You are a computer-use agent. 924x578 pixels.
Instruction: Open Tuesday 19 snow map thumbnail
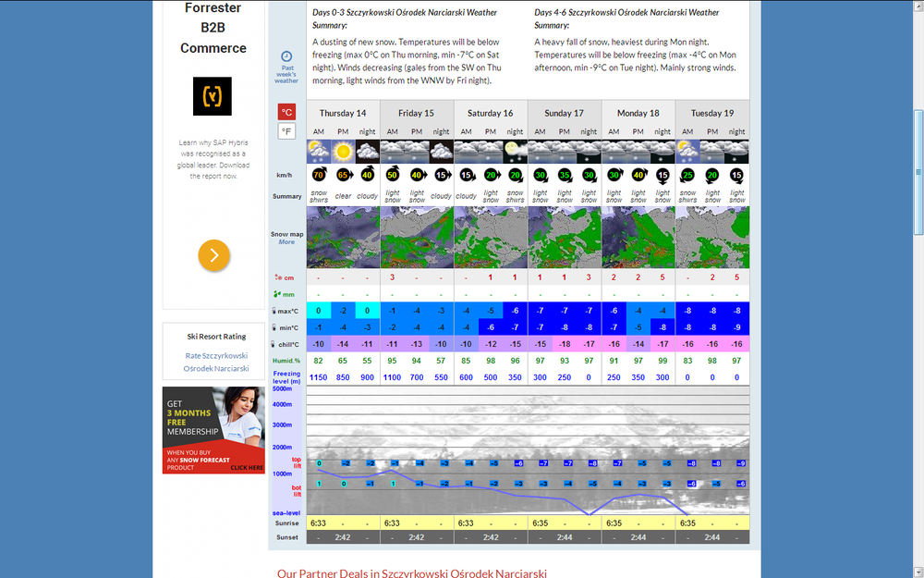(x=712, y=237)
